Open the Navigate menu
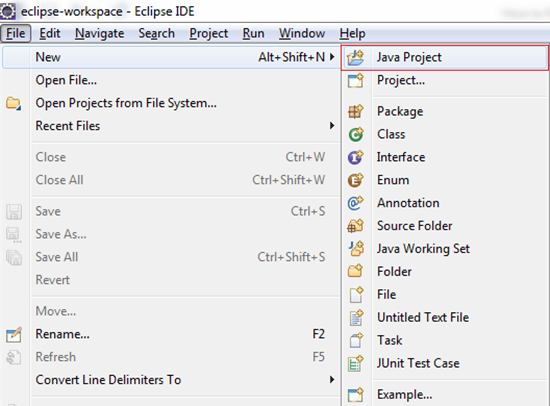This screenshot has height=406, width=550. point(100,33)
